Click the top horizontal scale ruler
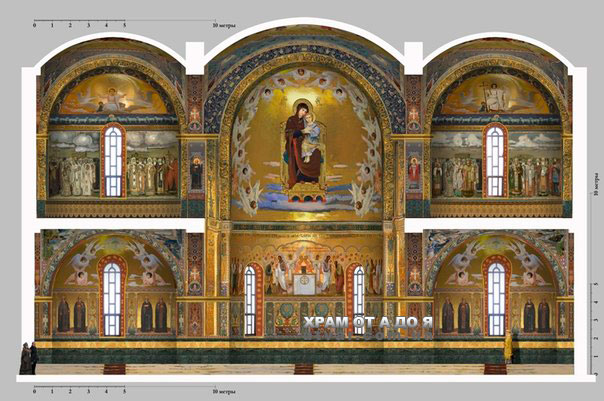604x401 pixels. 120,19
